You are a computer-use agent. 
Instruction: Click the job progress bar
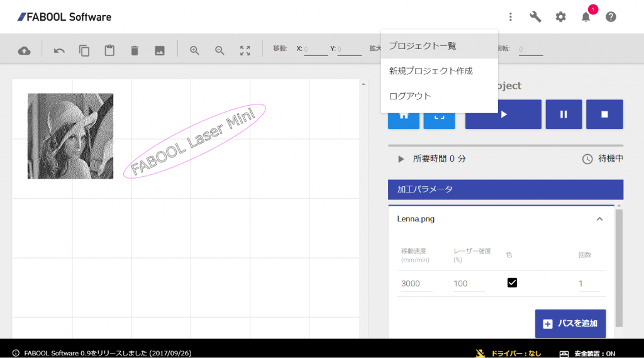pyautogui.click(x=506, y=145)
